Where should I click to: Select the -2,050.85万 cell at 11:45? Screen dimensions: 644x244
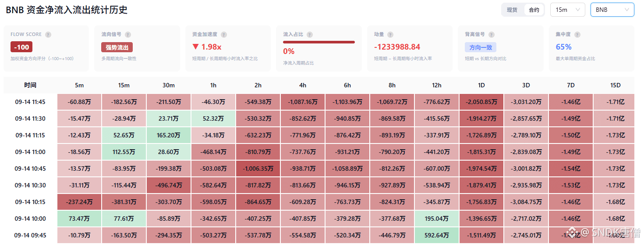pyautogui.click(x=481, y=102)
